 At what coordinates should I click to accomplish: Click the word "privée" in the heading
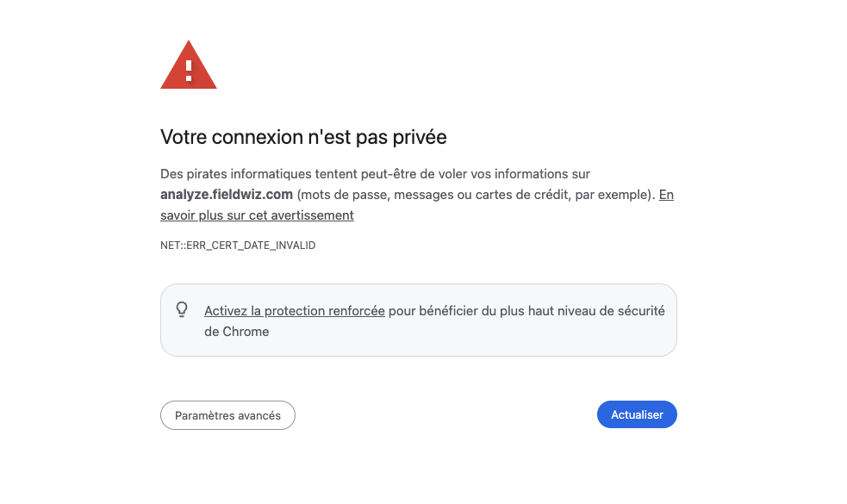coord(420,137)
